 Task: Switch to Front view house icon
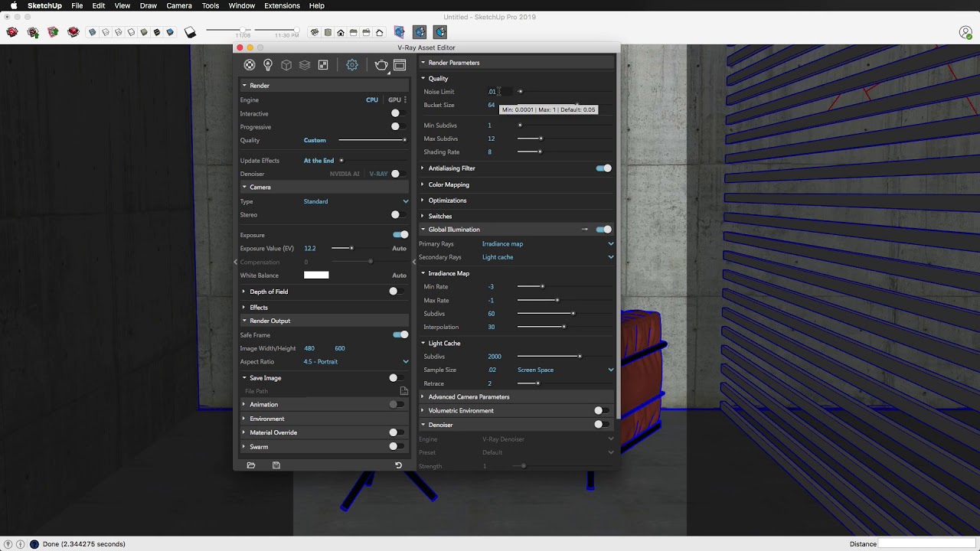341,32
